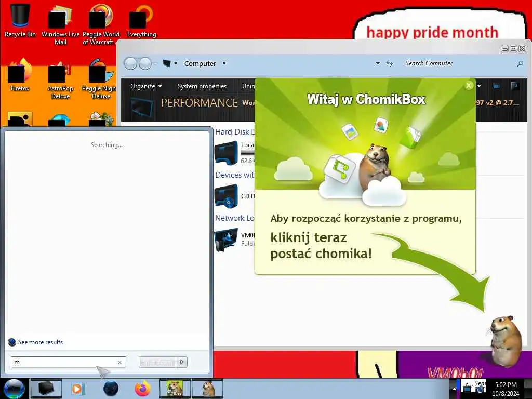This screenshot has height=399, width=532.
Task: Click the "happy pride month" wallpaper bubble text
Action: (x=432, y=32)
